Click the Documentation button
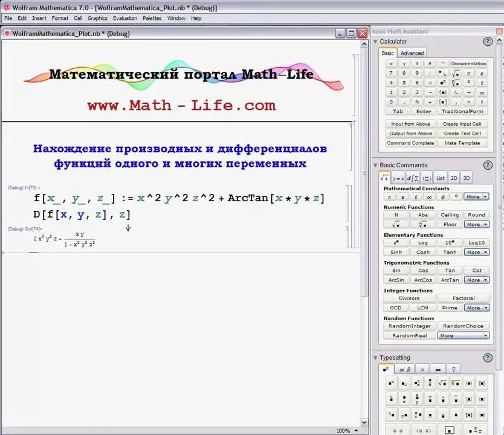 (468, 63)
